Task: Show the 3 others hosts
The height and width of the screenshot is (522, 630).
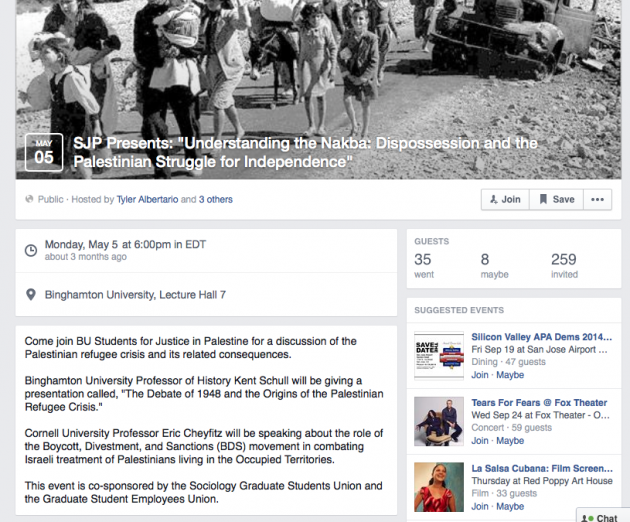Action: pyautogui.click(x=215, y=199)
